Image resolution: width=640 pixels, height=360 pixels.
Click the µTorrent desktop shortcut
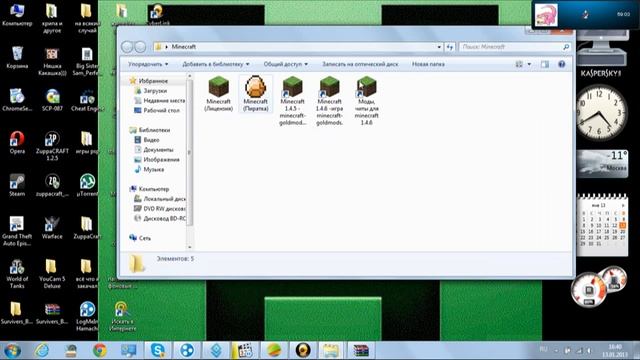tap(87, 185)
